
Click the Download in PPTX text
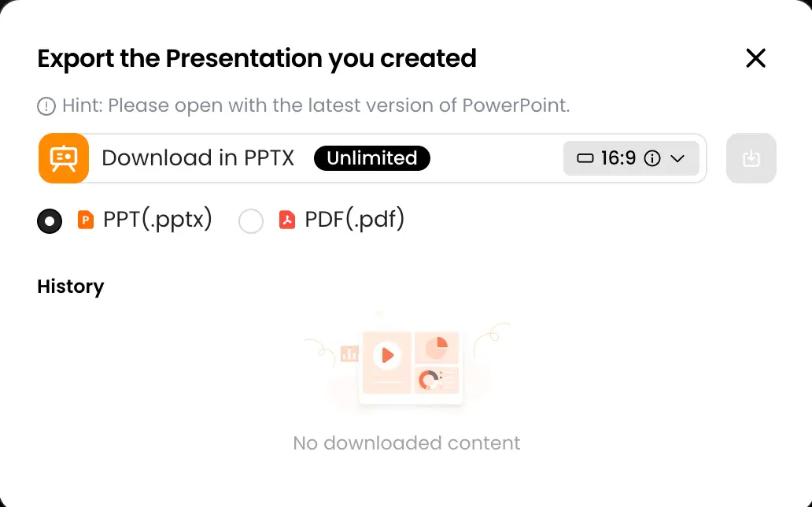(x=197, y=158)
